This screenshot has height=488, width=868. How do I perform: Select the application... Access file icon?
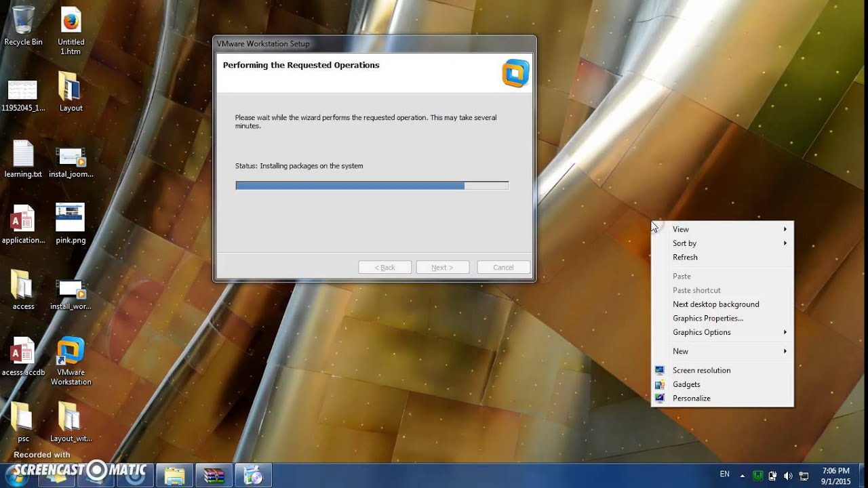tap(23, 225)
